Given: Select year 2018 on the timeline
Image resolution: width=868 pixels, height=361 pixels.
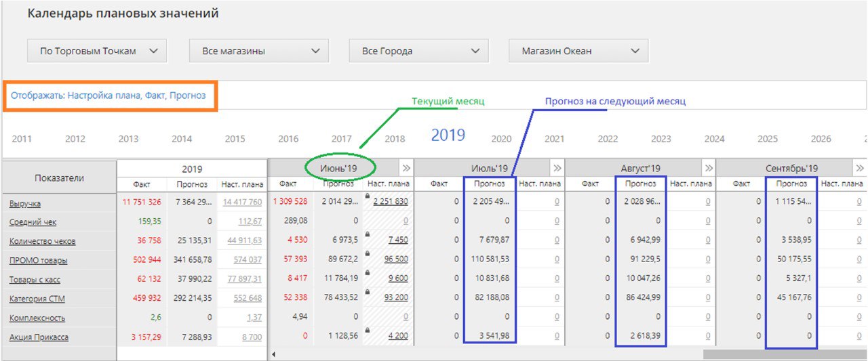Looking at the screenshot, I should pyautogui.click(x=395, y=139).
